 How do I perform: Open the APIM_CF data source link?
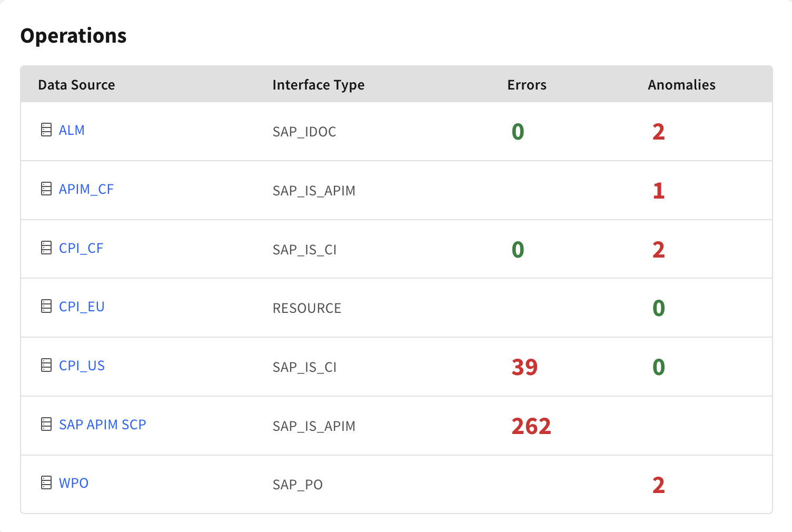[86, 189]
